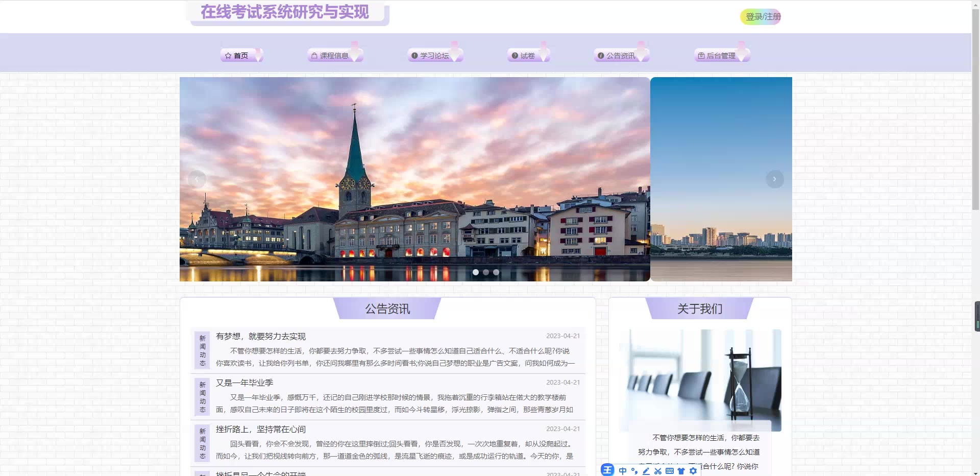Viewport: 980px width, 476px height.
Task: Select the first carousel indicator dot
Action: point(476,272)
